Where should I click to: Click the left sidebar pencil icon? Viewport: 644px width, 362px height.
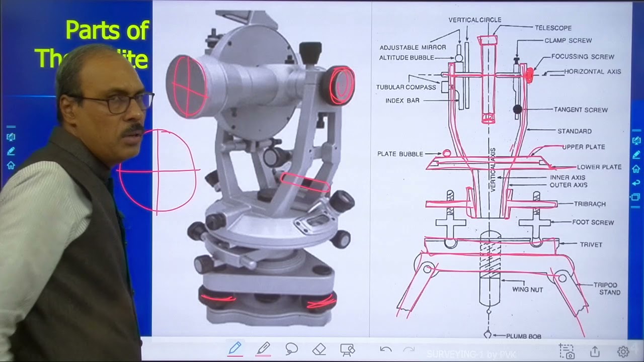point(11,151)
